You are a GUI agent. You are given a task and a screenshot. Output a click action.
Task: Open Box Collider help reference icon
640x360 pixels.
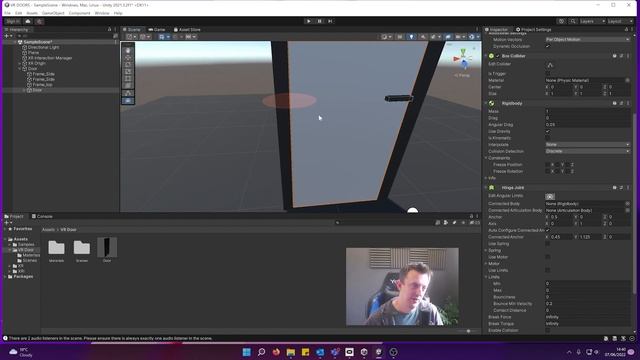point(614,56)
